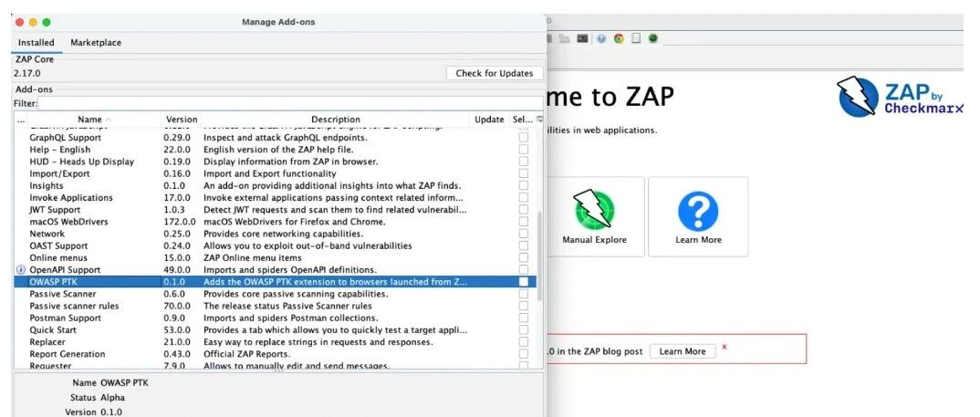The height and width of the screenshot is (417, 980).
Task: Select the Report Generation row
Action: tap(275, 354)
